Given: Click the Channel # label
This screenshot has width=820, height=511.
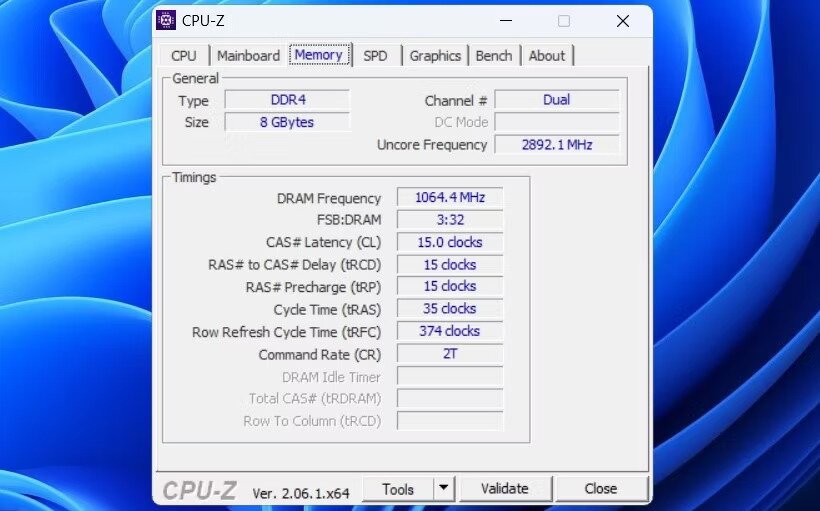Looking at the screenshot, I should [456, 101].
